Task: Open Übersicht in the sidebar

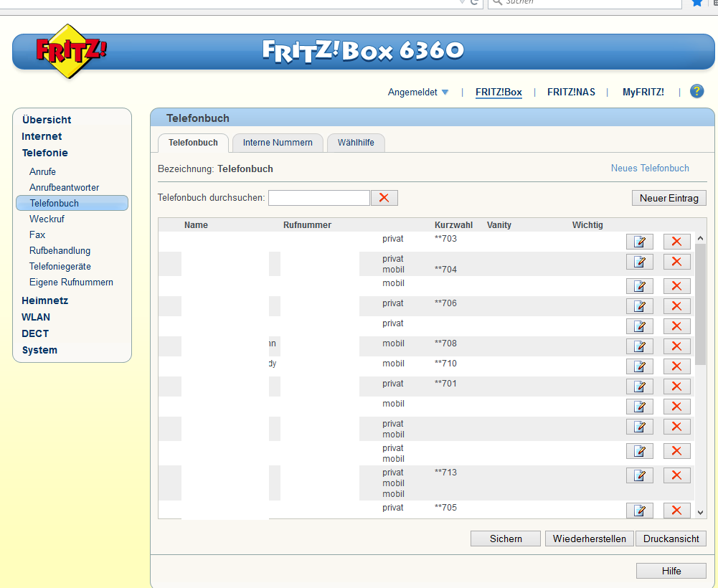Action: tap(47, 120)
